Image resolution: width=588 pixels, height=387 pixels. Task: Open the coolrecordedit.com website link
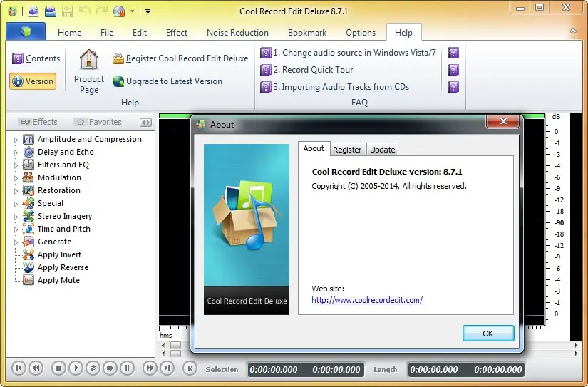(367, 300)
